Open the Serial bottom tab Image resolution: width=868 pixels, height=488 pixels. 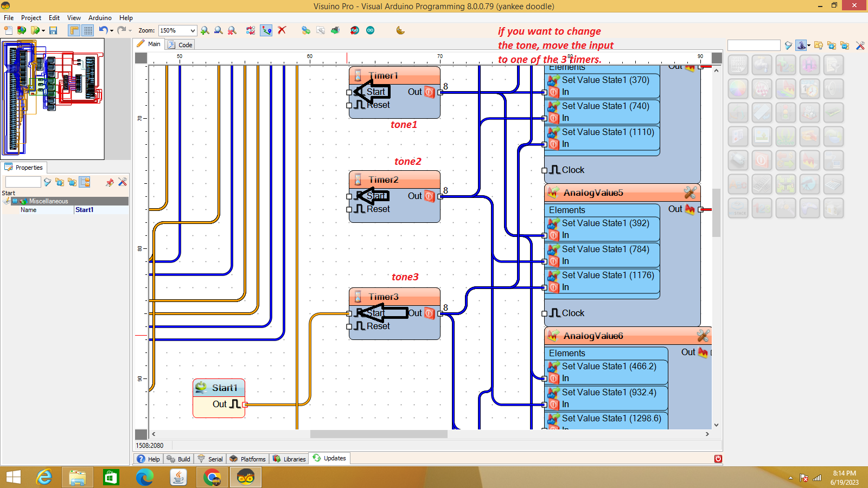tap(210, 459)
